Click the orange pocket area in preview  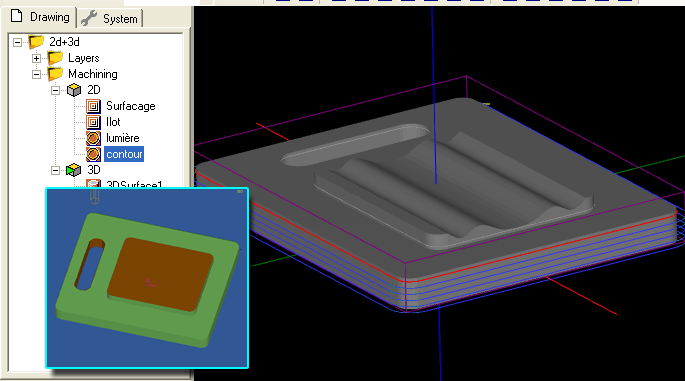(x=160, y=274)
